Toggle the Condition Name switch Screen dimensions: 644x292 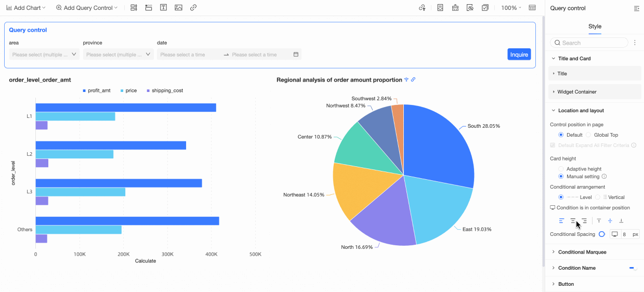[x=633, y=268]
